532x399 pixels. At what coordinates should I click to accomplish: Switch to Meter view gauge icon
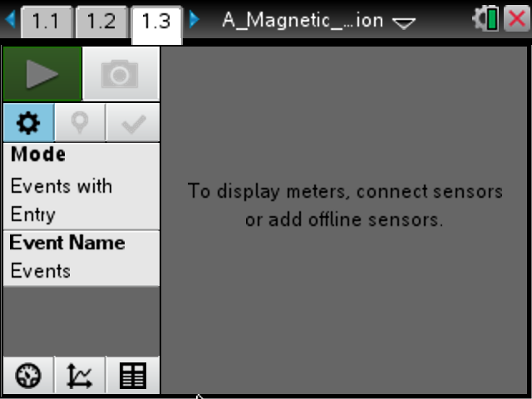pyautogui.click(x=28, y=377)
